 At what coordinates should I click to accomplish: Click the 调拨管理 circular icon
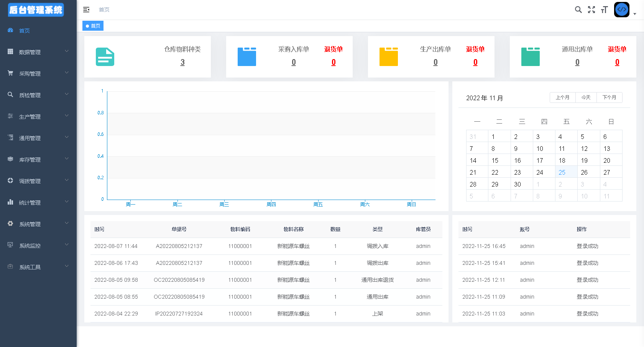(10, 180)
